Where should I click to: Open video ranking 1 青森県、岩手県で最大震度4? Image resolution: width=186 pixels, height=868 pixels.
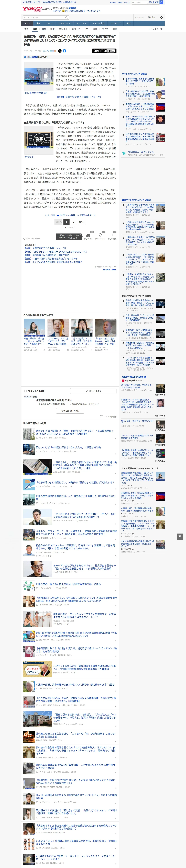pos(140,303)
